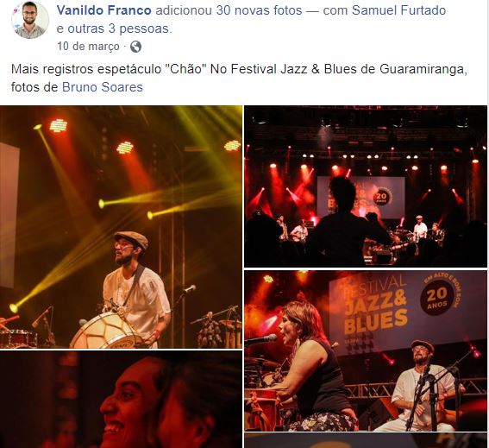This screenshot has width=489, height=448.
Task: Click the bass drum in the drummer photo
Action: [105, 331]
